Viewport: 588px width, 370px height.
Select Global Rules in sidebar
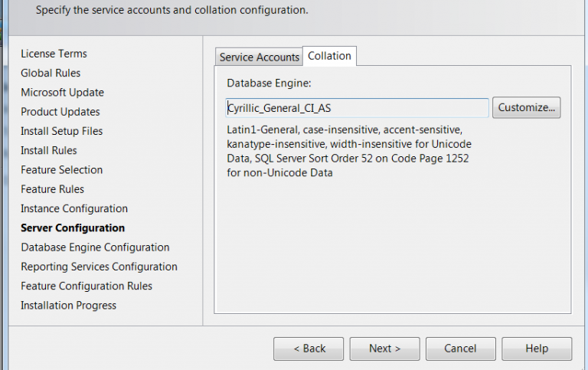tap(51, 73)
